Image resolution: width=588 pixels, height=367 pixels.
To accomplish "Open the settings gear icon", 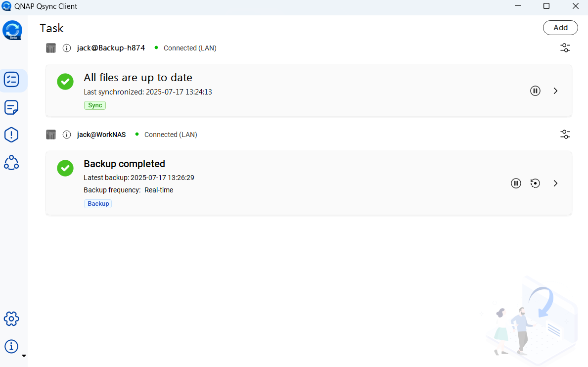I will 11,319.
